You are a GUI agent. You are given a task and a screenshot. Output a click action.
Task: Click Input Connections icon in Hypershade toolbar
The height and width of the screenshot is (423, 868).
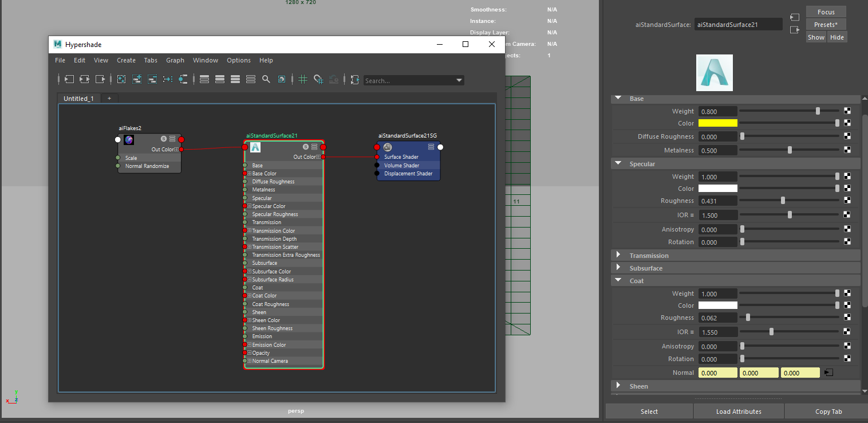[69, 79]
